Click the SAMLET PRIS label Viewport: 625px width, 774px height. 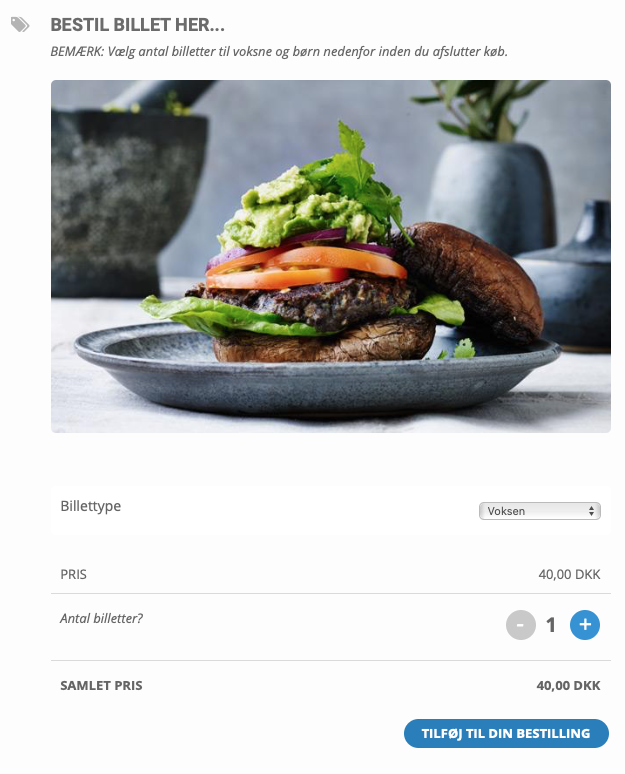101,686
